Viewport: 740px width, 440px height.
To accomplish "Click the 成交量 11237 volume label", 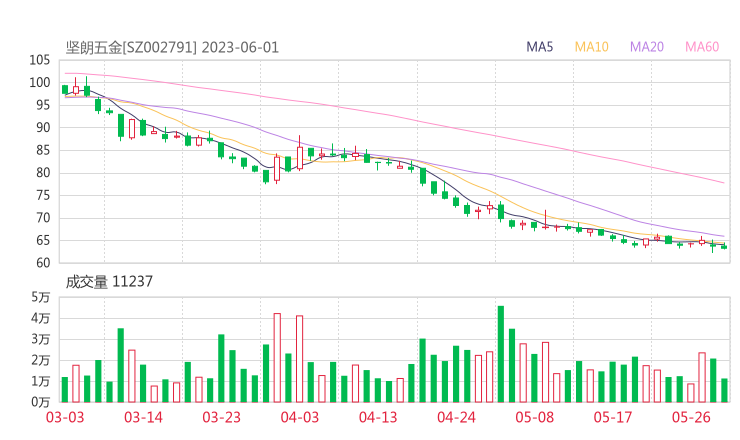I will pyautogui.click(x=109, y=282).
